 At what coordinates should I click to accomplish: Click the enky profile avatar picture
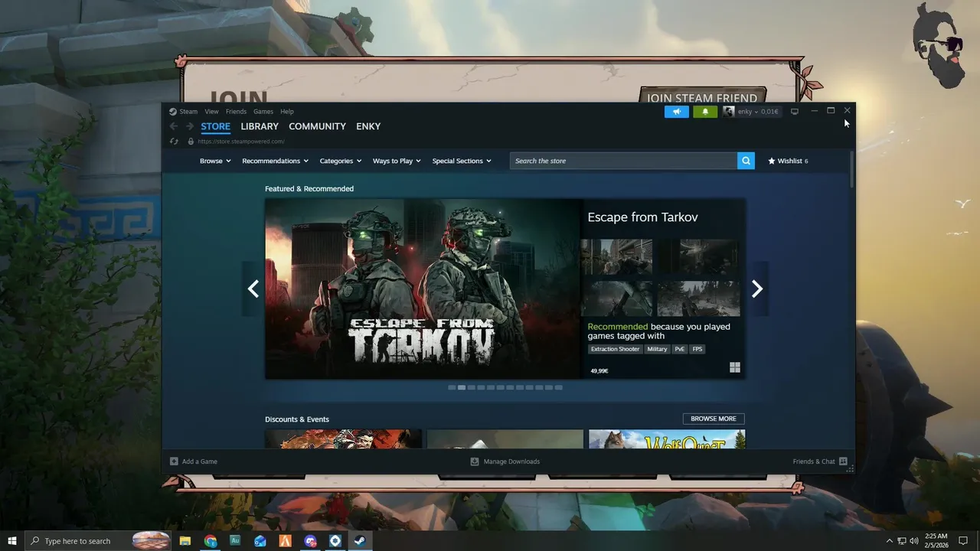(x=729, y=112)
